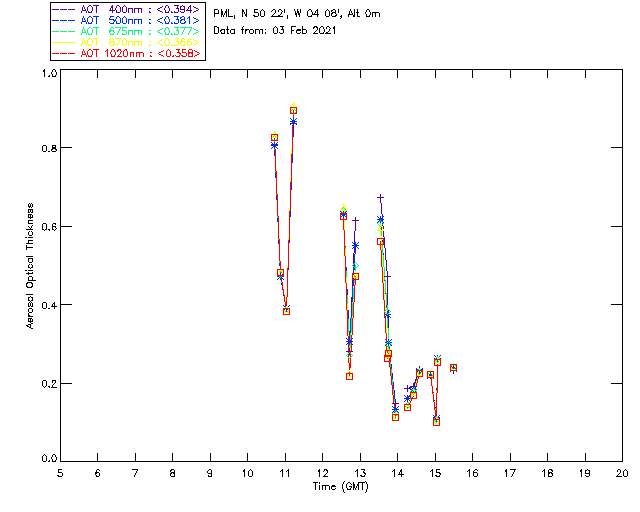Click the x-axis tick label 20
Viewport: 640px width, 512px height.
point(622,473)
